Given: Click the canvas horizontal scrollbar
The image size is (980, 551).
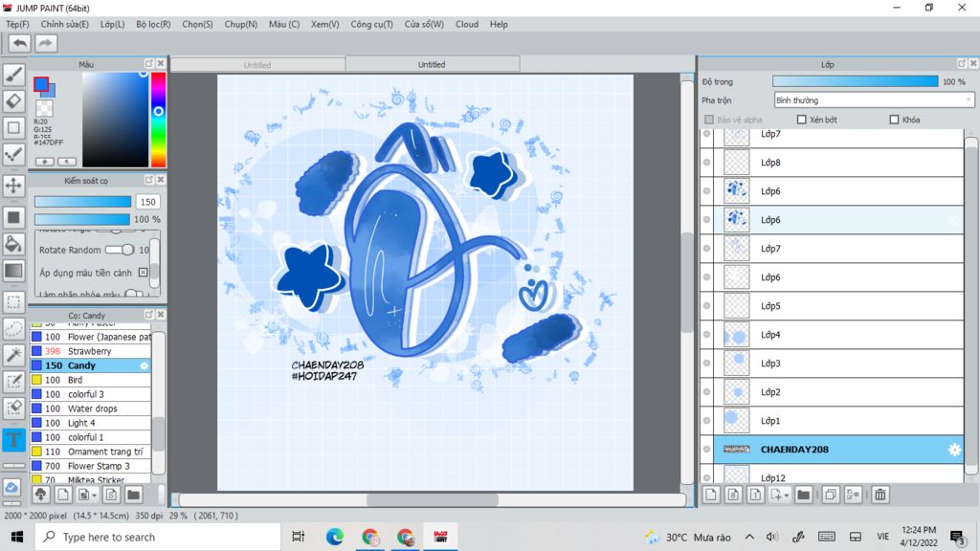Looking at the screenshot, I should (x=433, y=499).
